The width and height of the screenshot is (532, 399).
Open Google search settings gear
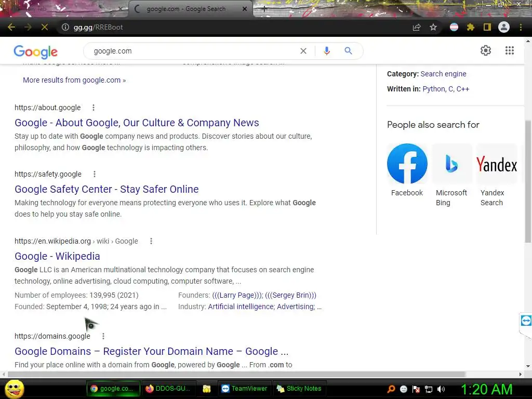click(x=486, y=50)
